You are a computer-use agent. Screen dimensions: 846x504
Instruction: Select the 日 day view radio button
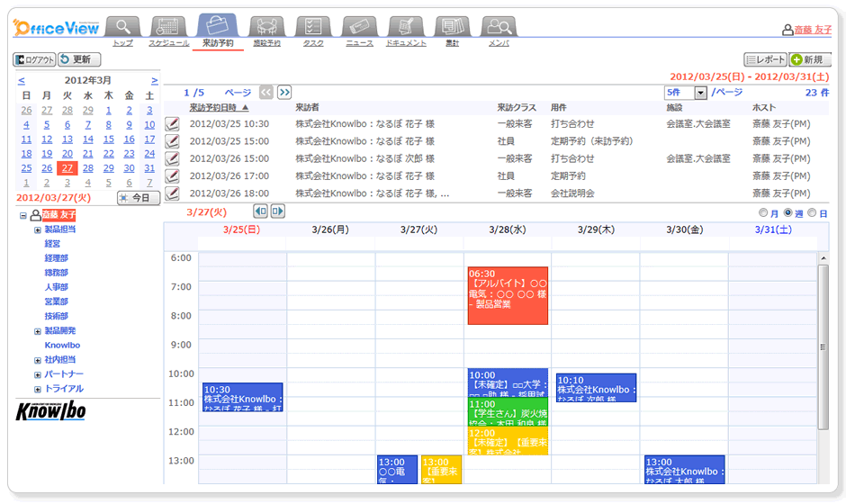812,213
